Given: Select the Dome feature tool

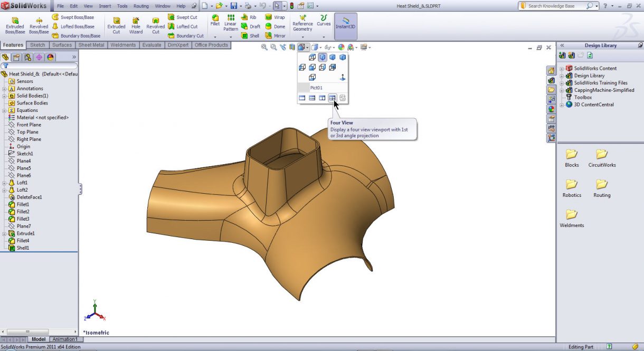Looking at the screenshot, I should (275, 26).
